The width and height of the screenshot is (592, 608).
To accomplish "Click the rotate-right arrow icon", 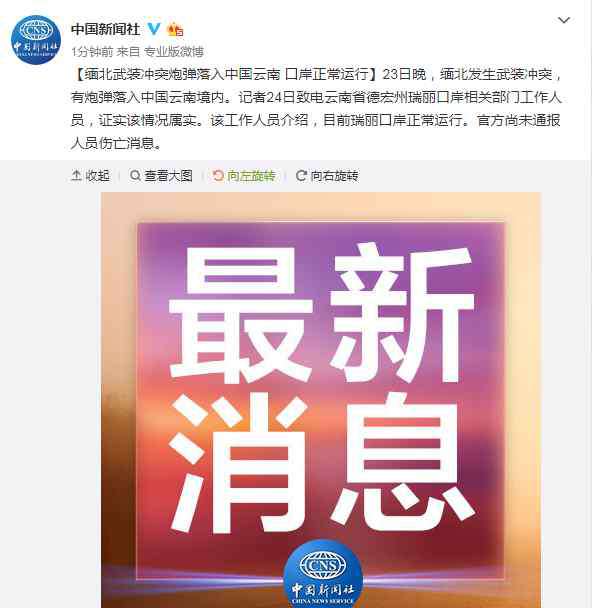I will click(x=301, y=176).
